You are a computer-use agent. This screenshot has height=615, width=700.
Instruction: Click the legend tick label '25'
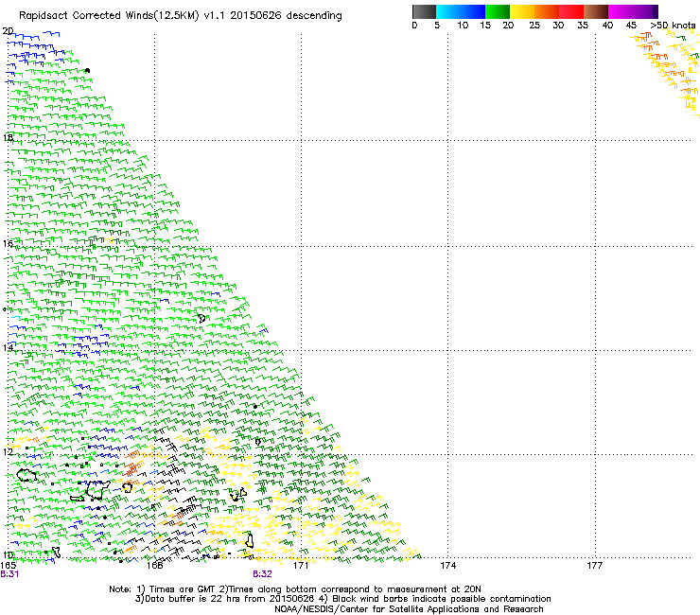pos(534,26)
